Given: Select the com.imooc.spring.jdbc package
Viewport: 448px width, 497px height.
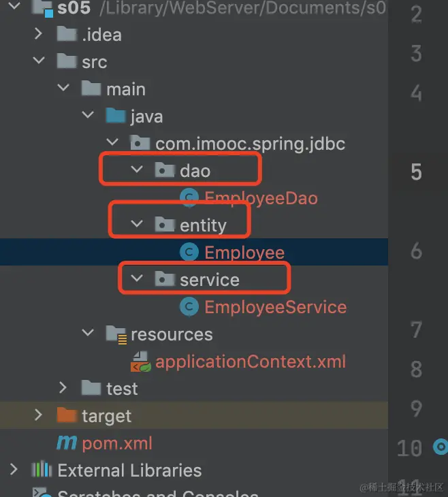Looking at the screenshot, I should click(x=250, y=144).
